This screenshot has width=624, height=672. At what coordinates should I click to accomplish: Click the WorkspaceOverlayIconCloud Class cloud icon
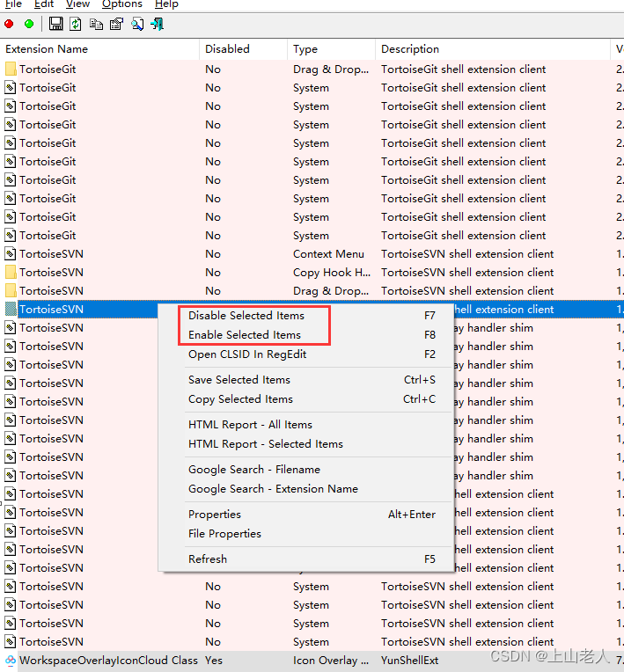click(11, 660)
